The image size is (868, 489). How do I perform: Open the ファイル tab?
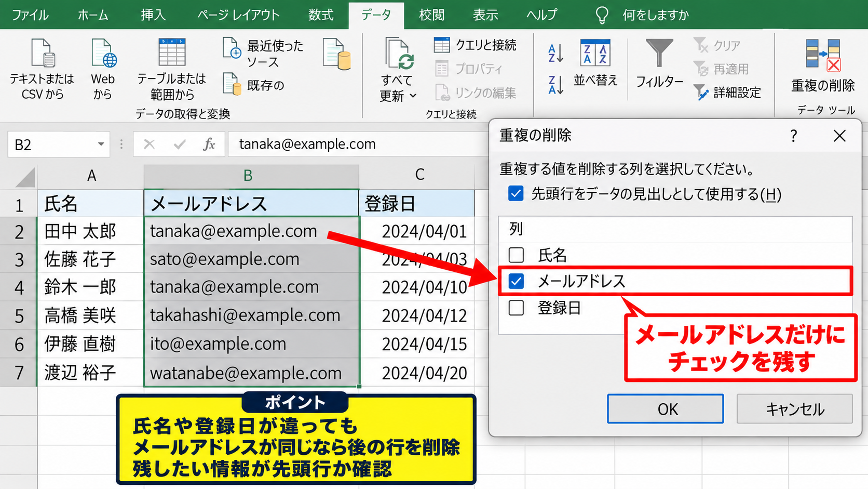click(30, 15)
